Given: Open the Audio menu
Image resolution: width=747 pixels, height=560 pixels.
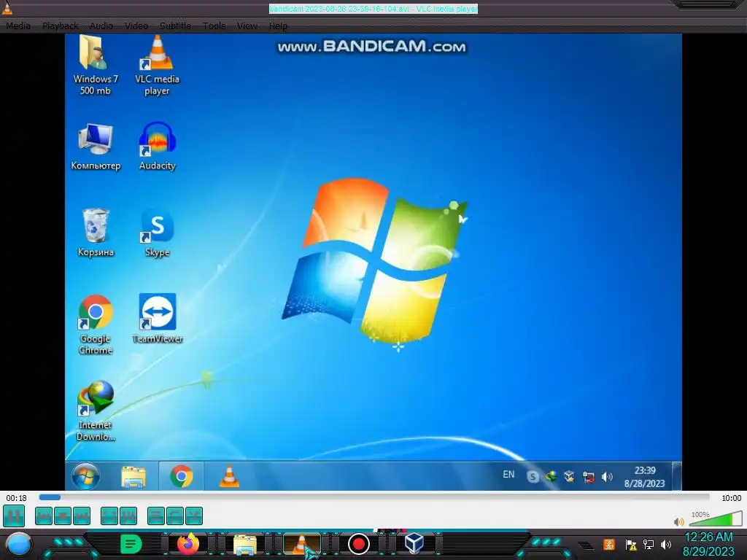Looking at the screenshot, I should 101,26.
